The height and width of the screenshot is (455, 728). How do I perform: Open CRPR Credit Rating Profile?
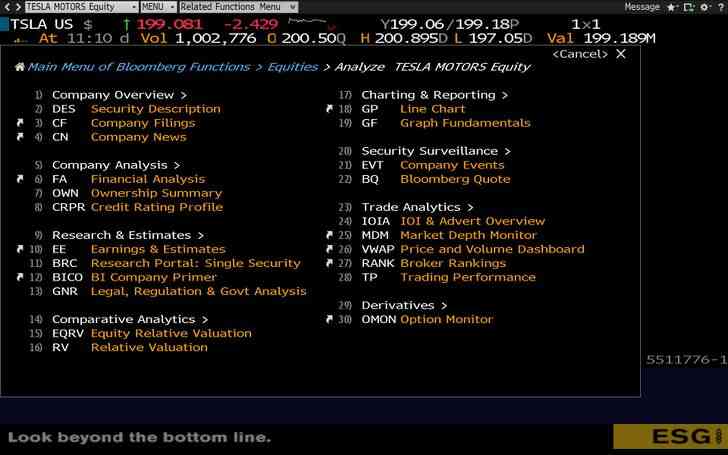137,207
